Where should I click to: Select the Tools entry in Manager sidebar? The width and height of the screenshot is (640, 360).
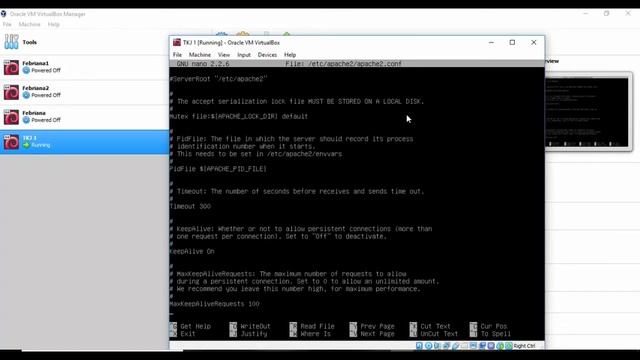point(84,42)
